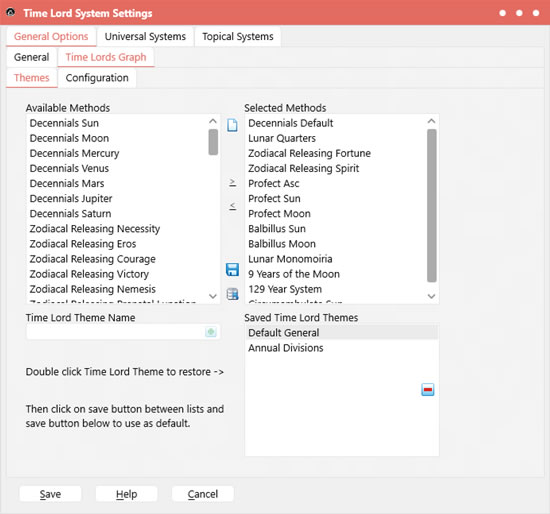
Task: Click the green icon in theme name field
Action: click(211, 332)
